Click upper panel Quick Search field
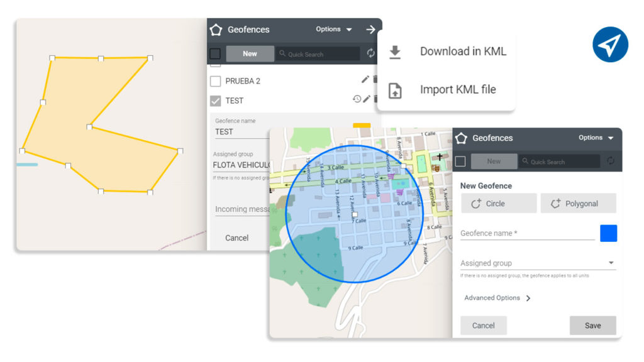 point(318,54)
